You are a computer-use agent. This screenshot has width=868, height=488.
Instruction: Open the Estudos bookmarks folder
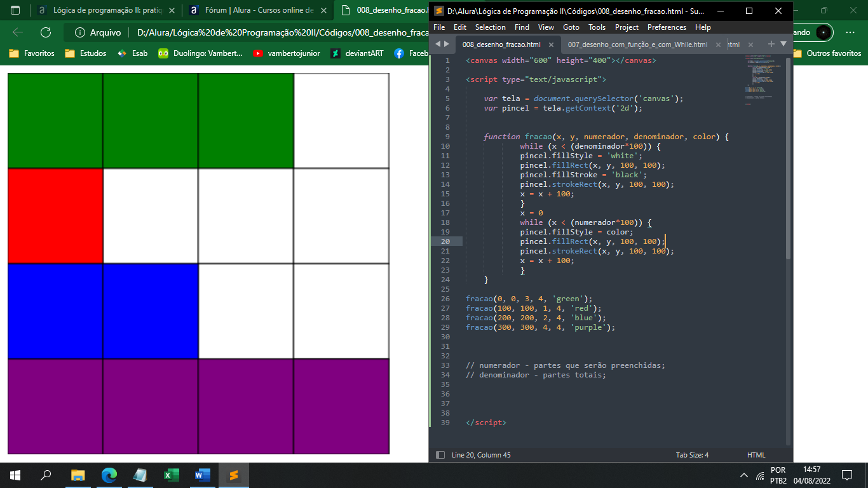pyautogui.click(x=85, y=53)
